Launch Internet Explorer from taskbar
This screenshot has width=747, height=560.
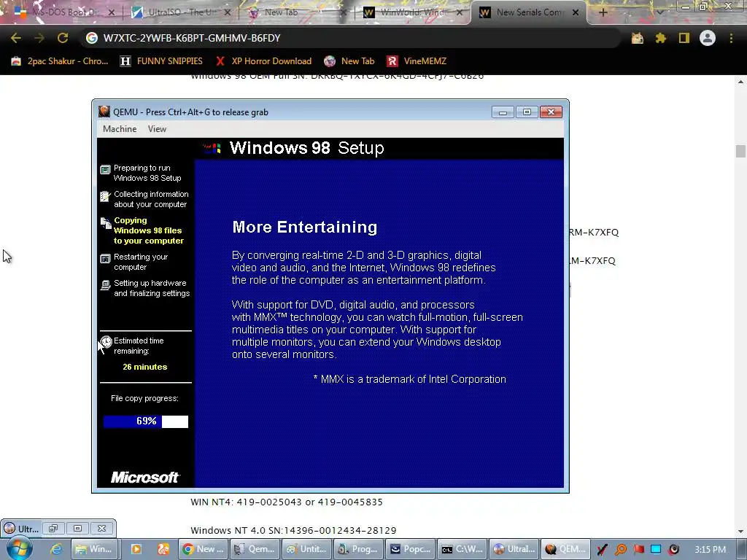[56, 549]
